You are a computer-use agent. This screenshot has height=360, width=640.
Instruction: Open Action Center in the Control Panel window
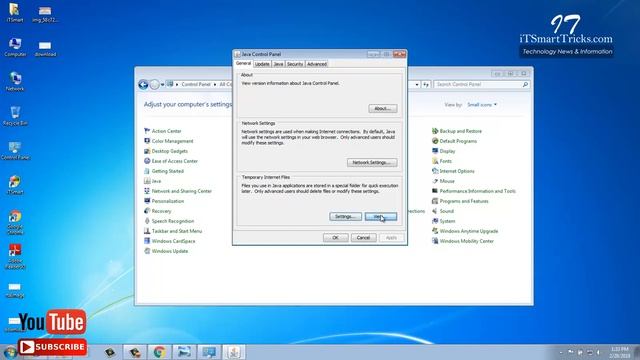tap(162, 131)
